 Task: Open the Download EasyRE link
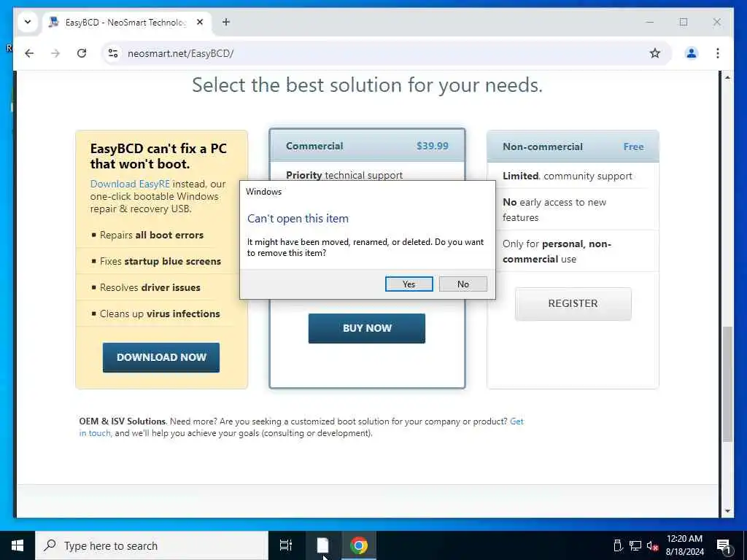click(130, 184)
